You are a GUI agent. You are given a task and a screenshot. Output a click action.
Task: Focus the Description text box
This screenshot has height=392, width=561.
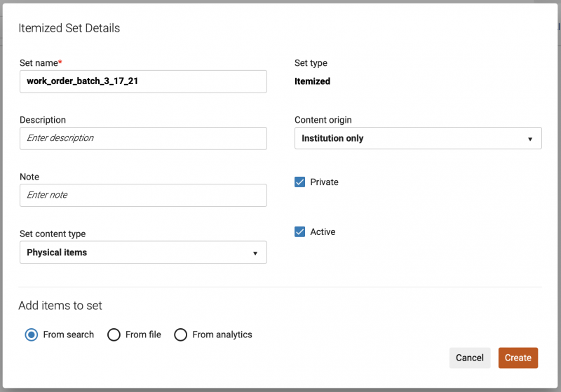[143, 138]
